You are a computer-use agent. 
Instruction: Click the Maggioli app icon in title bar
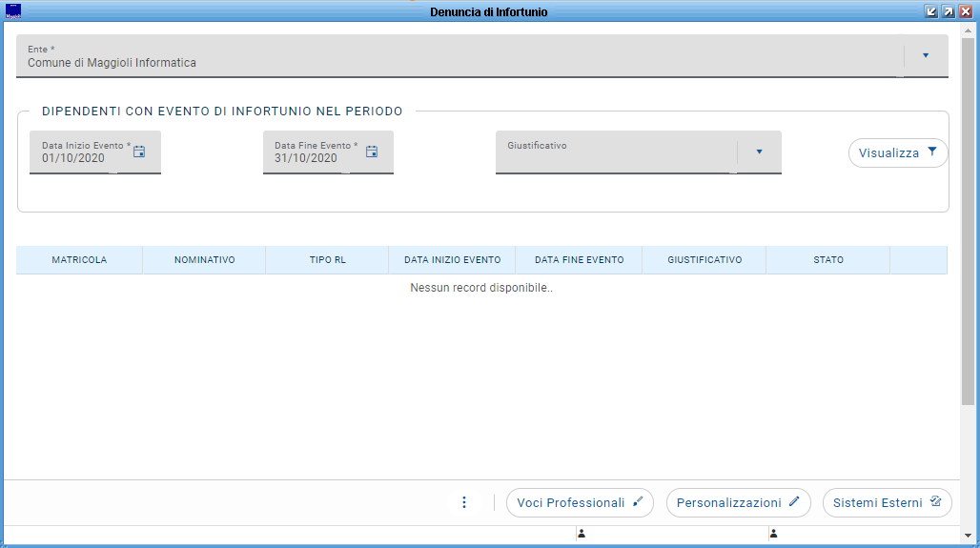[x=12, y=11]
